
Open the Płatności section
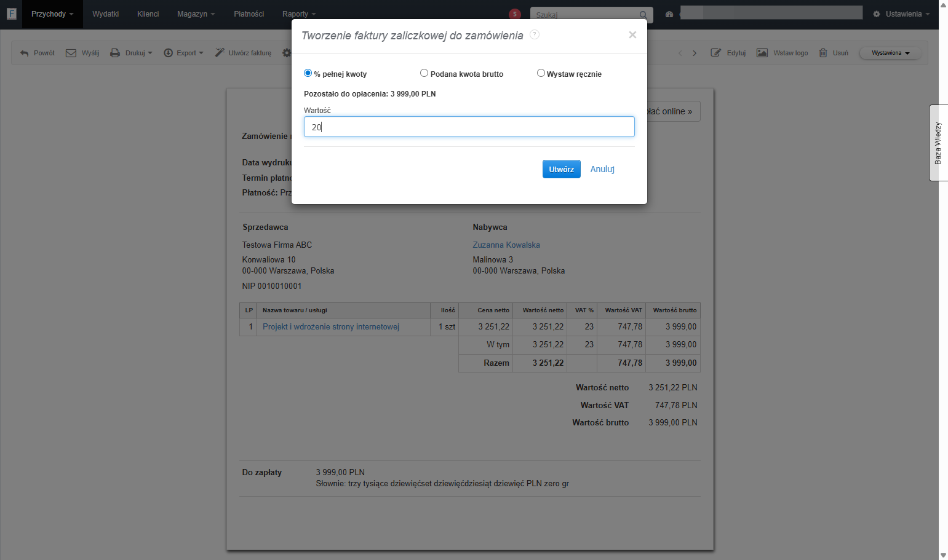pyautogui.click(x=249, y=14)
